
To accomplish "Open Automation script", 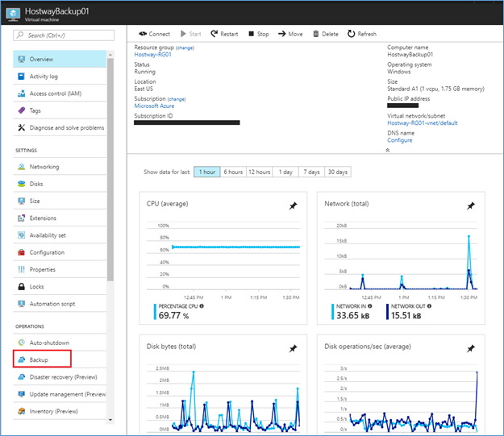I will (60, 304).
